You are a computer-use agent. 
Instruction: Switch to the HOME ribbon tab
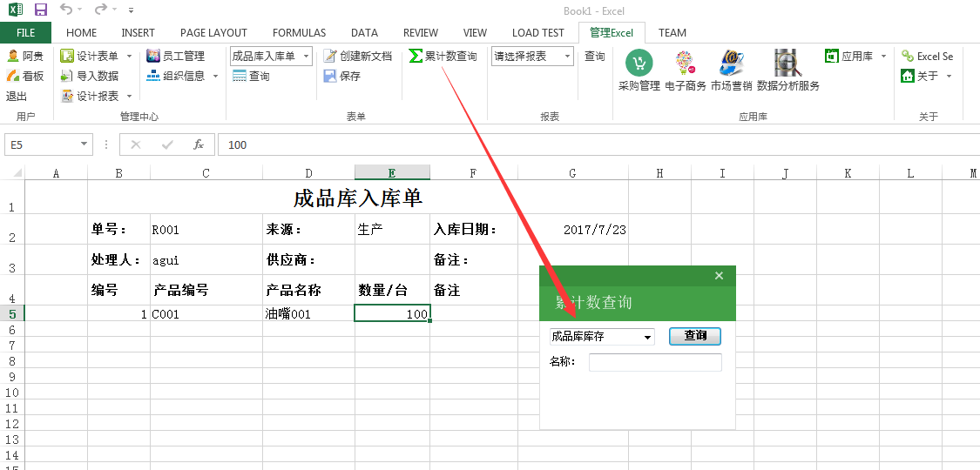click(81, 32)
